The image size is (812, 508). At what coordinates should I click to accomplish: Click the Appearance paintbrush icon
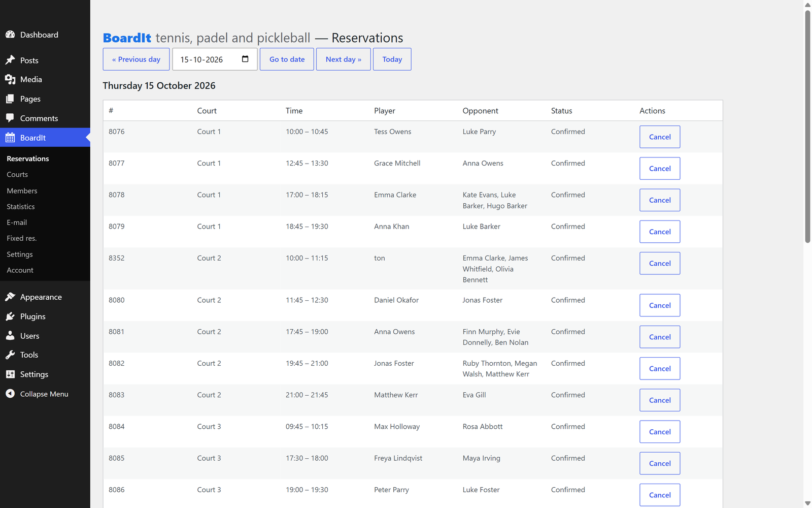pos(10,297)
